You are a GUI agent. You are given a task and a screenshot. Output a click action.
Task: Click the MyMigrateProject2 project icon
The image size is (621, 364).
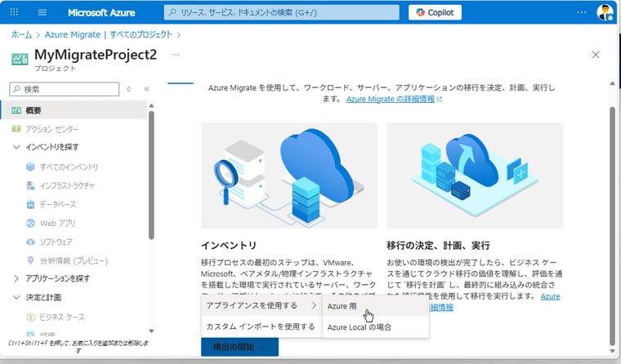pyautogui.click(x=20, y=60)
